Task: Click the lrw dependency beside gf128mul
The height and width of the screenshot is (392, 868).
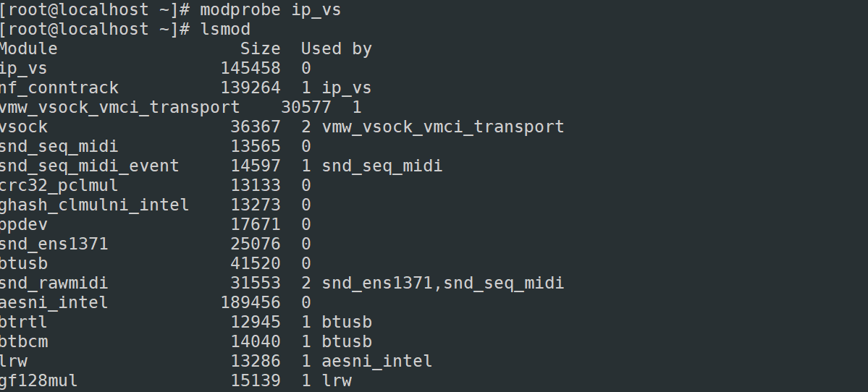Action: tap(337, 380)
